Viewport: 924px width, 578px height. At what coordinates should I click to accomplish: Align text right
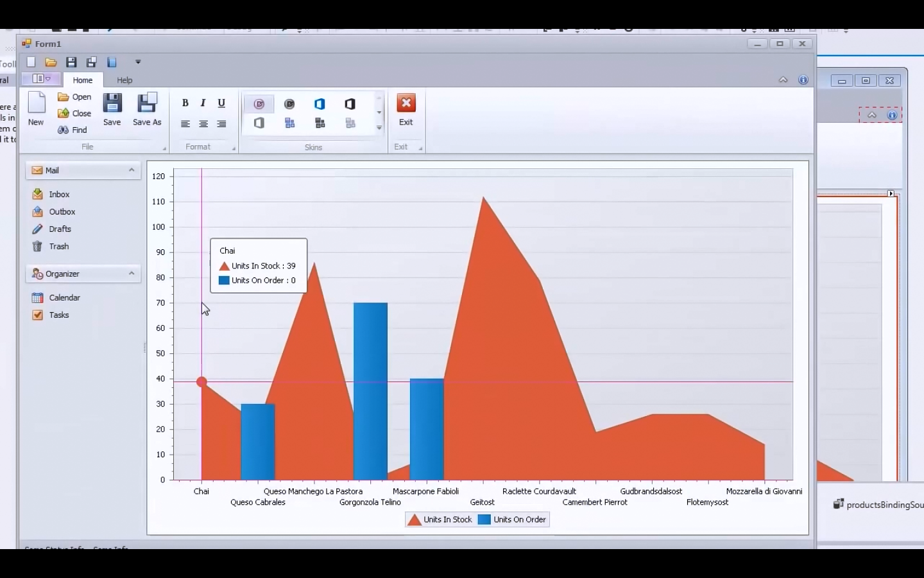pyautogui.click(x=221, y=124)
